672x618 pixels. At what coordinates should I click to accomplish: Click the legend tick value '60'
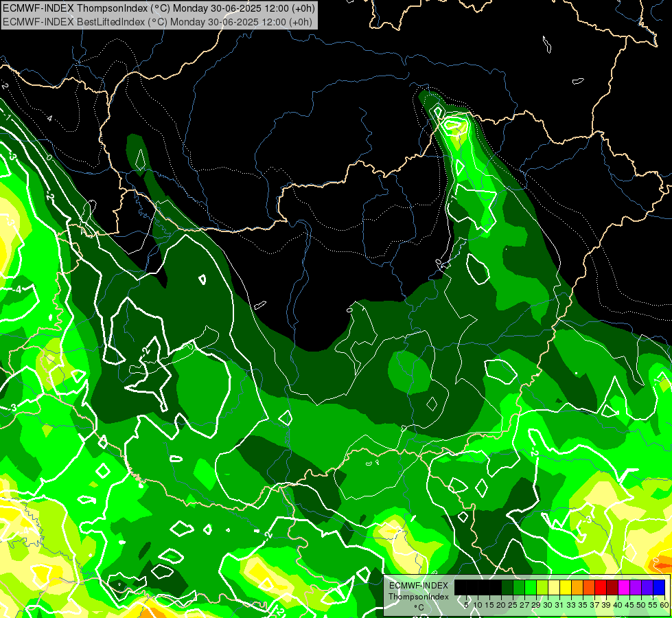(664, 605)
